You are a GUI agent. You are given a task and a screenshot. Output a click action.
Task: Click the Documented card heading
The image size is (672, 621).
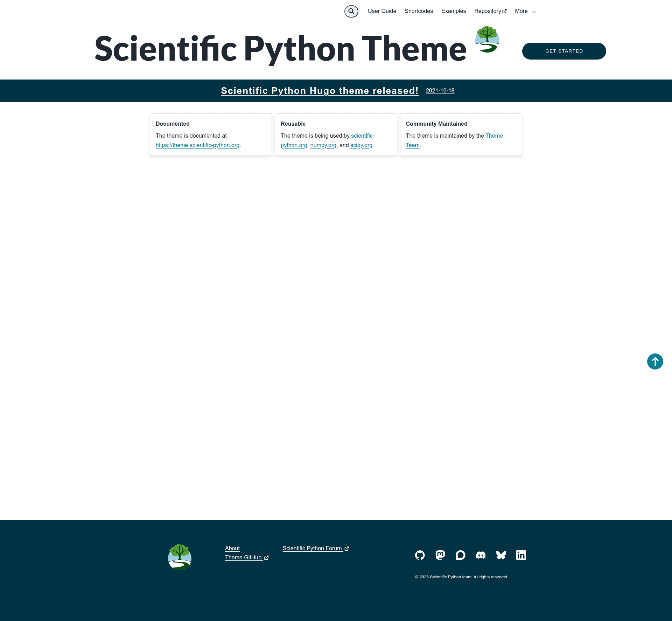coord(173,124)
